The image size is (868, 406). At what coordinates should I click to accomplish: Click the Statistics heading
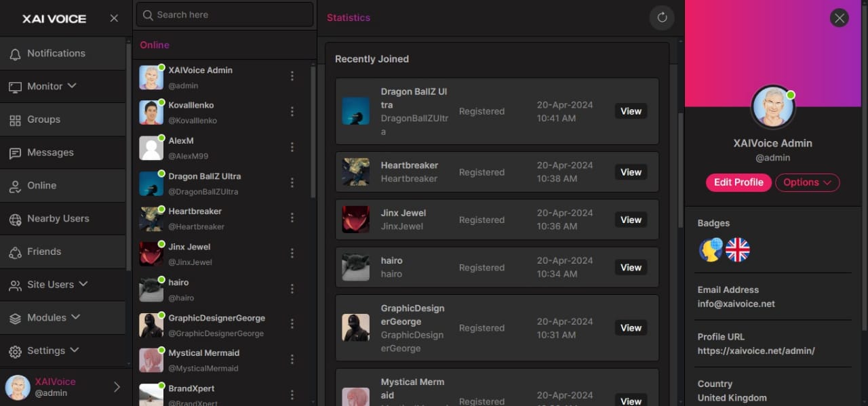[x=349, y=18]
